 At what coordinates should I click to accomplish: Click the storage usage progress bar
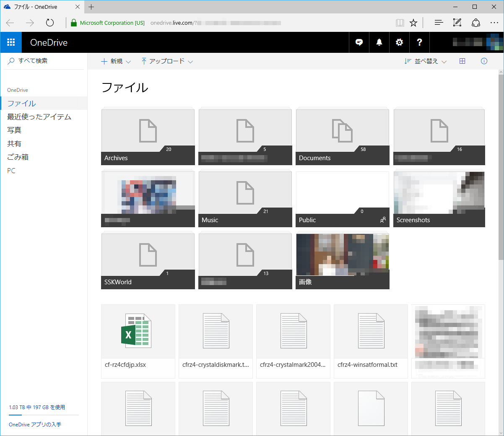click(44, 415)
